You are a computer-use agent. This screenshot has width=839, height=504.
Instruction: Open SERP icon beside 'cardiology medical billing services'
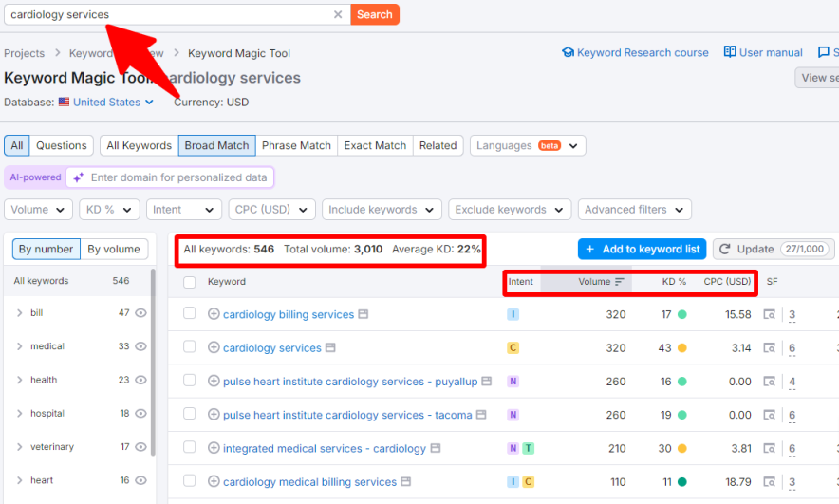coord(406,481)
